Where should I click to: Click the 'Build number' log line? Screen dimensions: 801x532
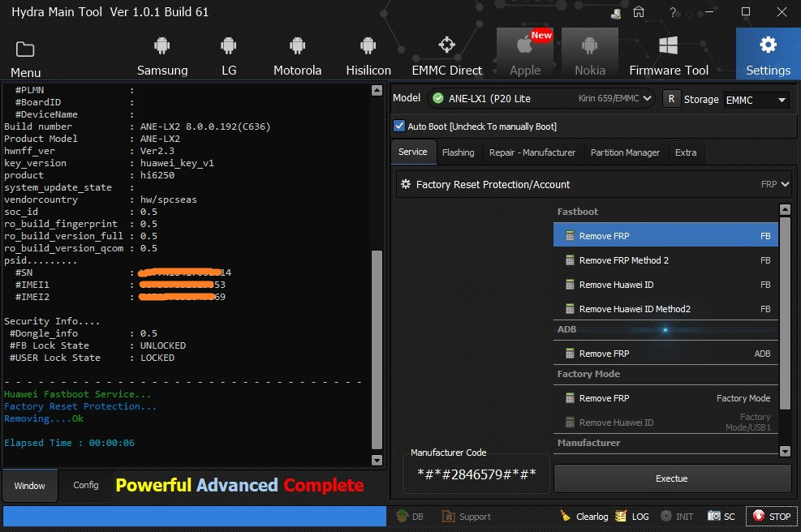pos(137,127)
